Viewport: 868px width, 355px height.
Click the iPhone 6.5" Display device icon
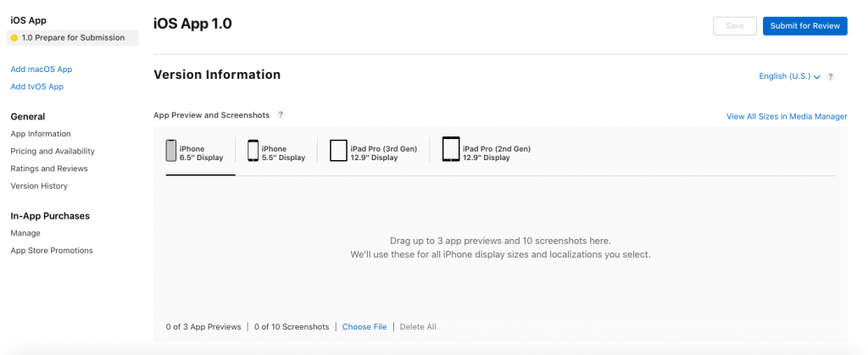point(170,151)
